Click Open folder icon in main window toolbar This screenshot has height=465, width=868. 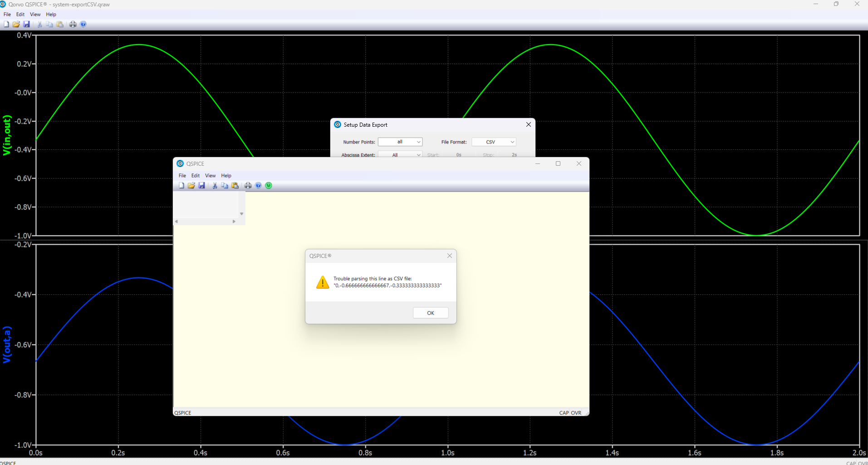16,24
